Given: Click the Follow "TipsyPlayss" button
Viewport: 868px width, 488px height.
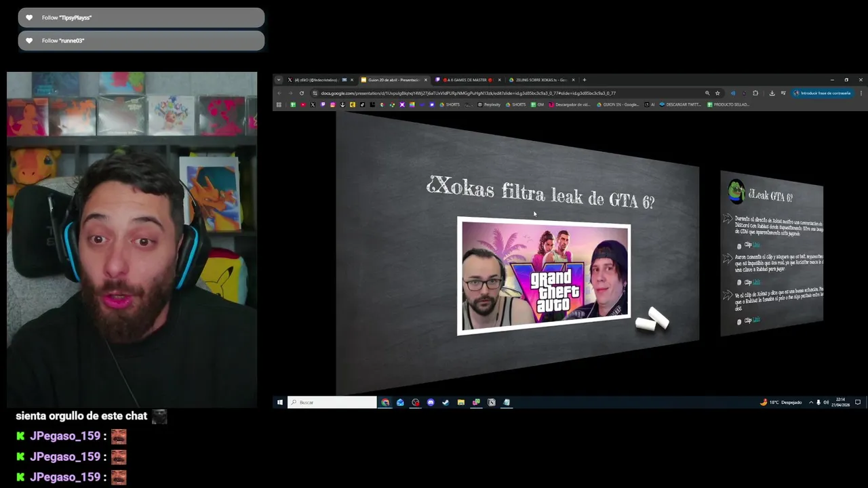Looking at the screenshot, I should [x=141, y=18].
